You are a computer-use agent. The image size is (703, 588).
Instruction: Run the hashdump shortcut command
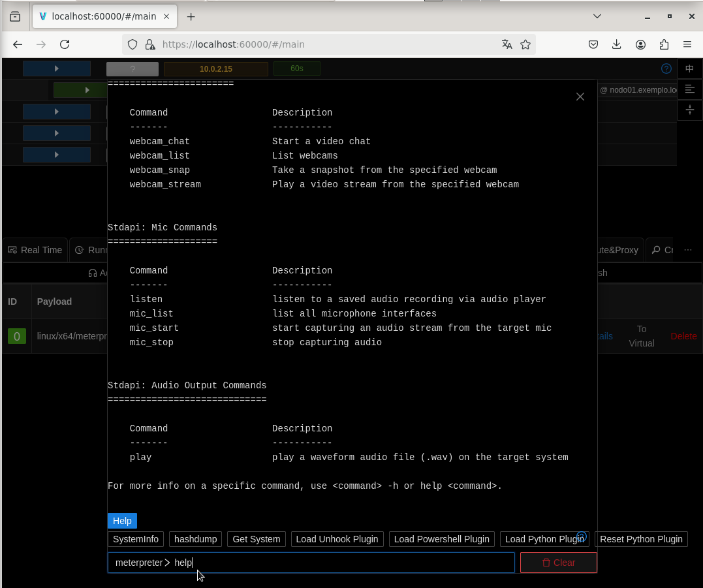pyautogui.click(x=195, y=539)
